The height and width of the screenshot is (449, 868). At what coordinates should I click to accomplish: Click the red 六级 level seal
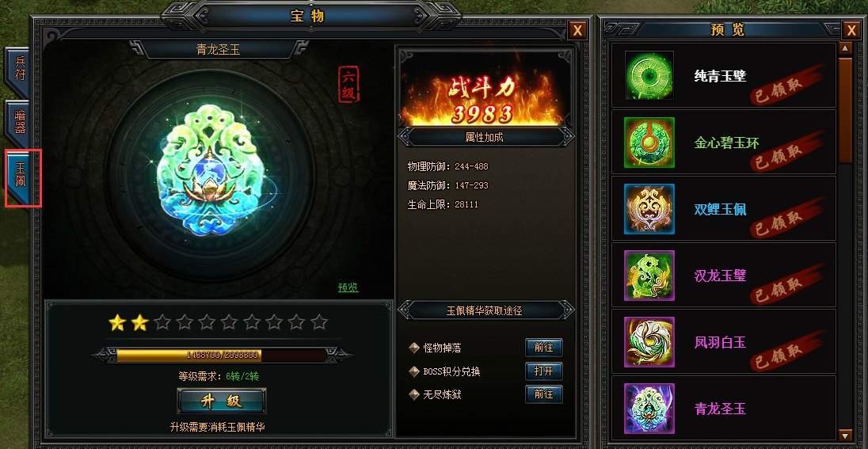[x=348, y=84]
